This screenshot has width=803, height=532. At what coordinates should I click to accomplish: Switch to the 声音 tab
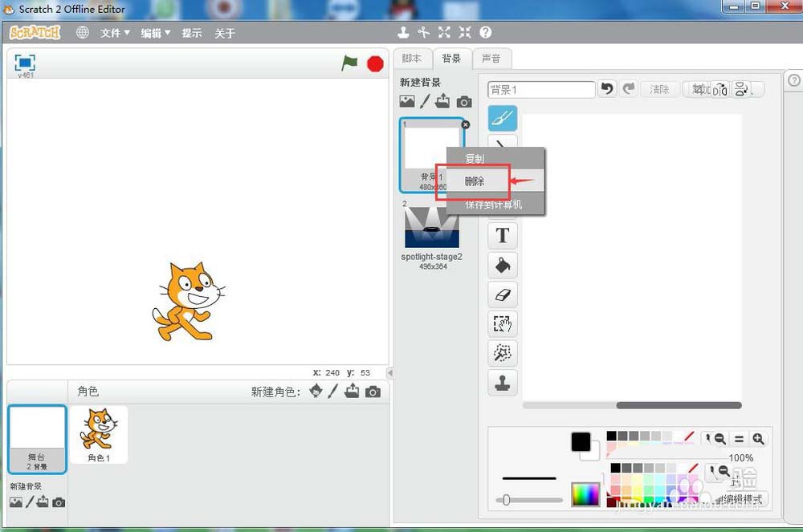tap(491, 59)
